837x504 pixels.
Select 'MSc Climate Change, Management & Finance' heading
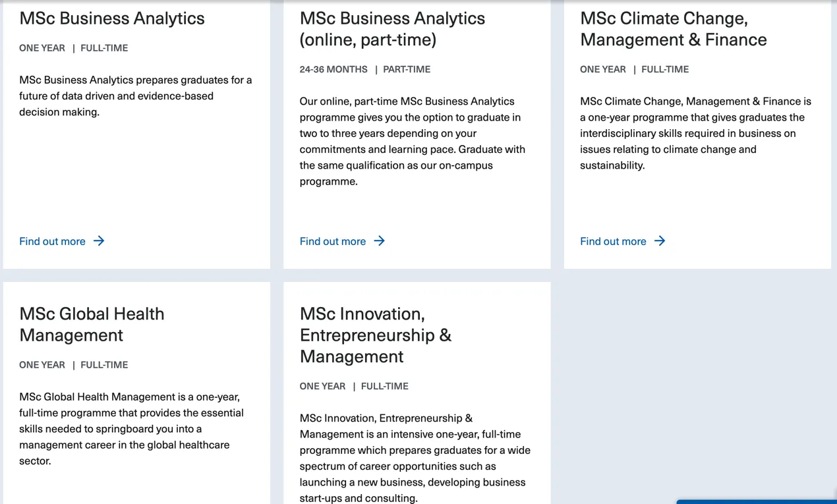[673, 29]
